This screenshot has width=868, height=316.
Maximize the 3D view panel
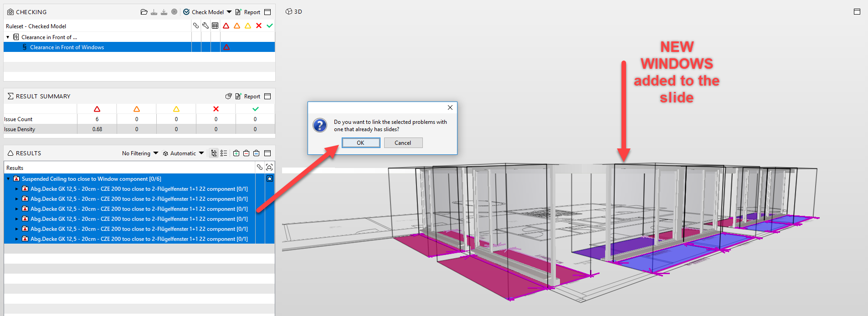click(857, 11)
